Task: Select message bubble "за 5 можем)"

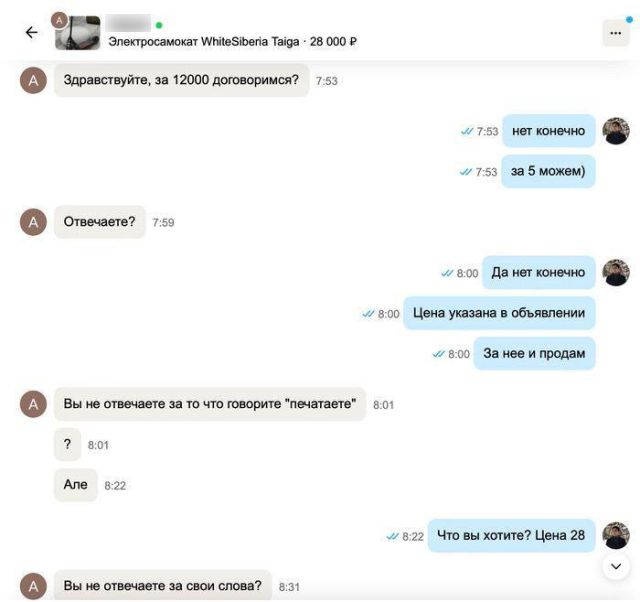Action: coord(548,171)
